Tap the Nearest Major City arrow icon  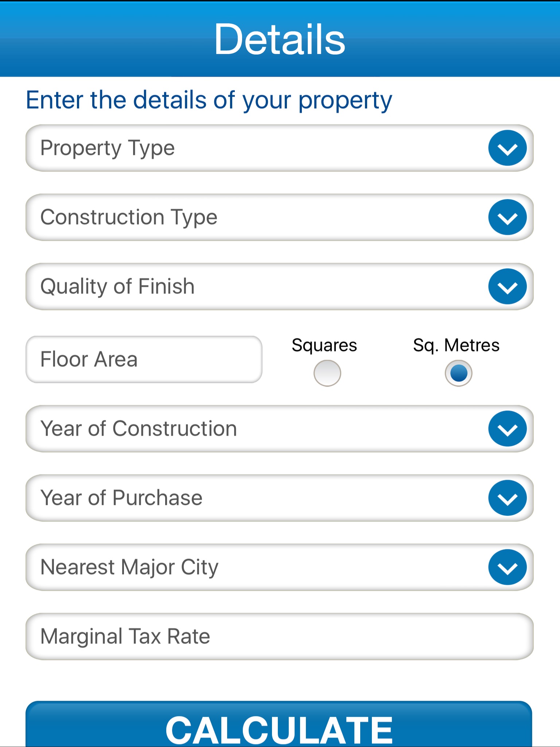click(x=507, y=567)
